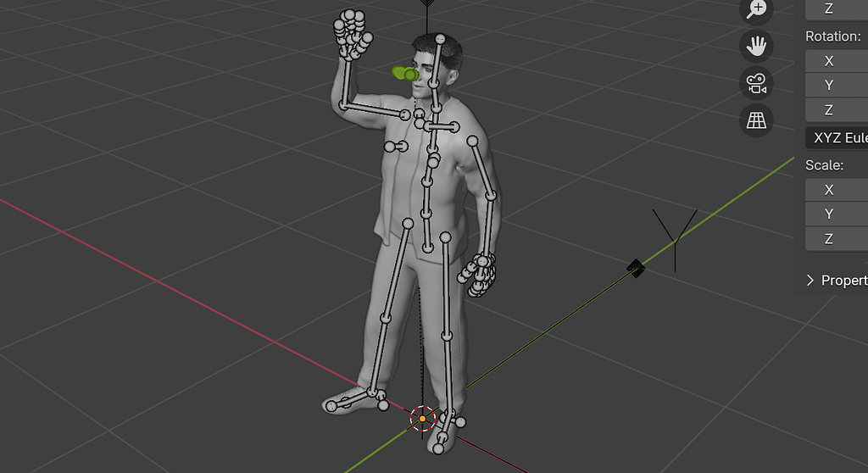Click the Rotation X field
The image size is (868, 473).
pos(836,61)
